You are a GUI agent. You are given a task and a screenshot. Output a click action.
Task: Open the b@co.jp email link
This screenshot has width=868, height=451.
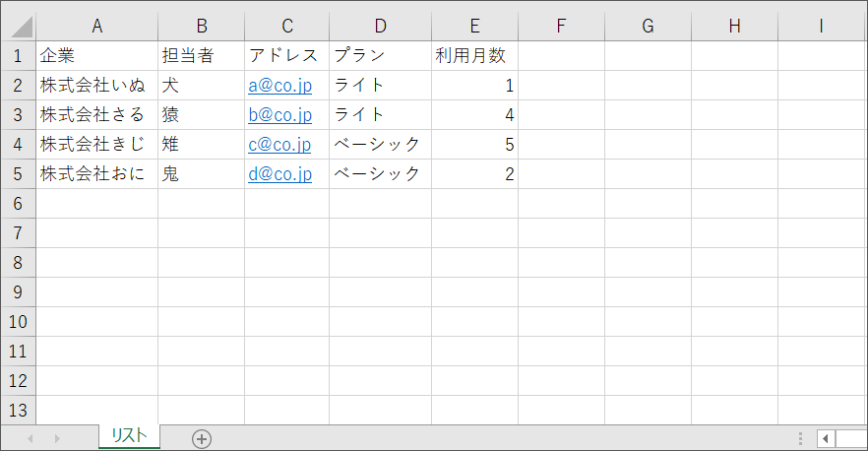pos(279,115)
